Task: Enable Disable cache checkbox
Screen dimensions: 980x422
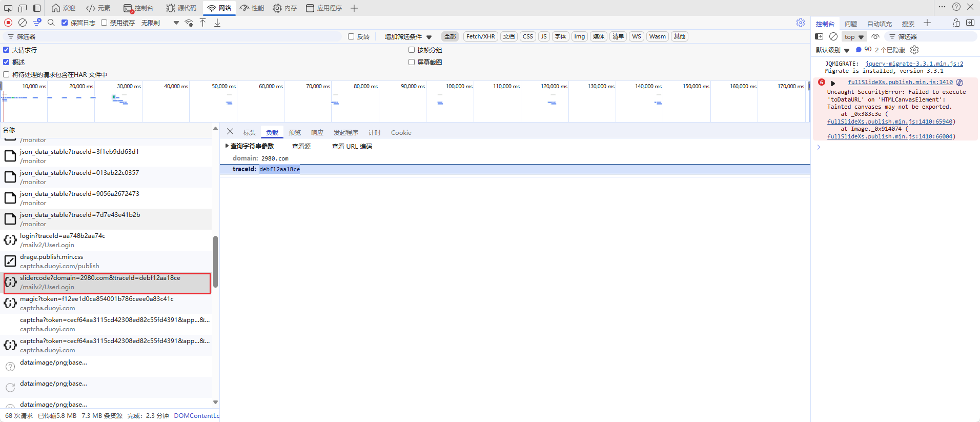Action: [x=104, y=23]
